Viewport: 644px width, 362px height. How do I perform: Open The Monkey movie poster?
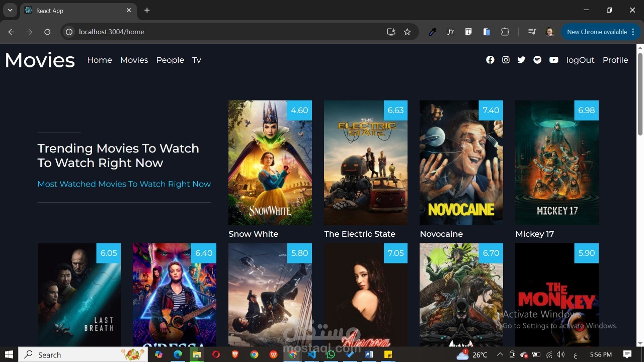557,295
